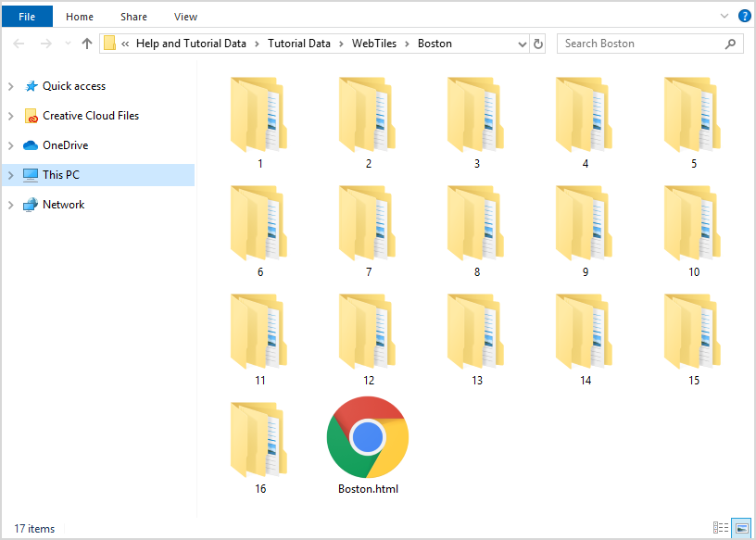Open the recent locations dropdown
Image resolution: width=756 pixels, height=540 pixels.
coord(68,44)
